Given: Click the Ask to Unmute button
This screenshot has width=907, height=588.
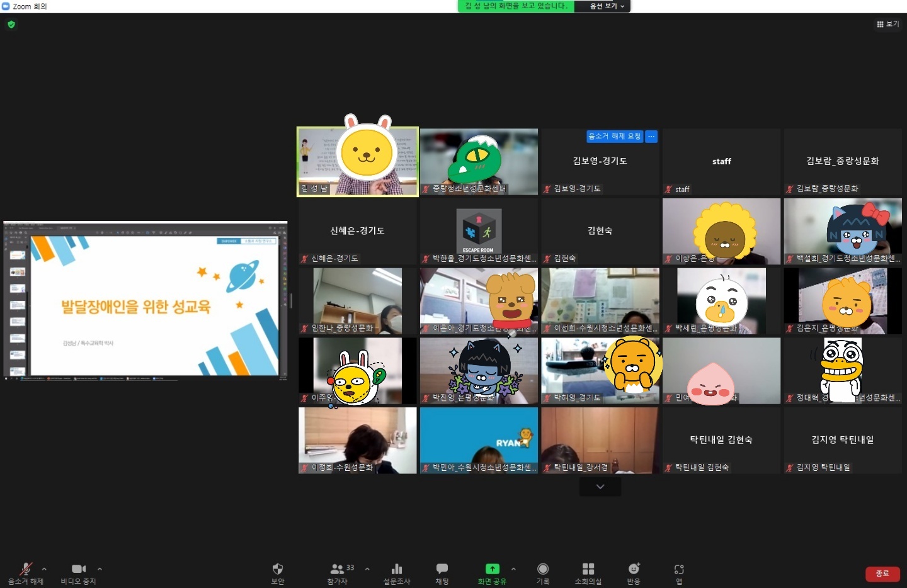Looking at the screenshot, I should 614,136.
